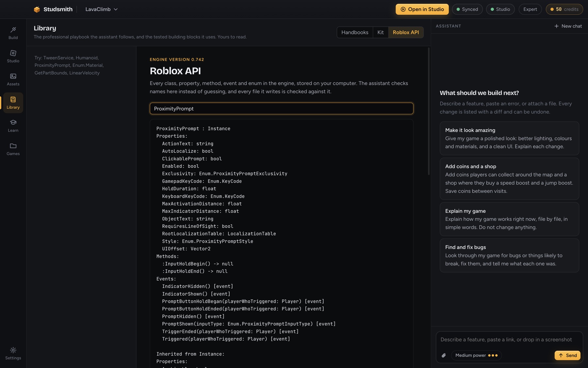Image resolution: width=588 pixels, height=368 pixels.
Task: Click 'HoldDuration: float' property line
Action: [x=189, y=189]
